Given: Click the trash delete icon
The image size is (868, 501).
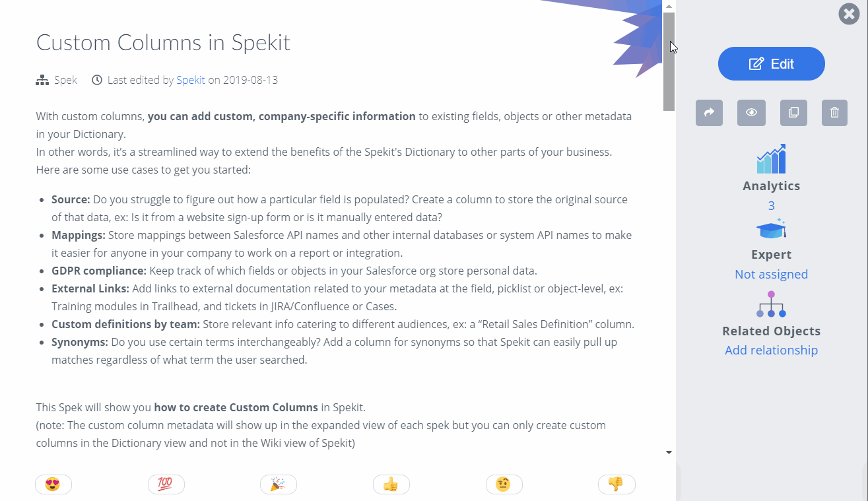Looking at the screenshot, I should tap(834, 113).
